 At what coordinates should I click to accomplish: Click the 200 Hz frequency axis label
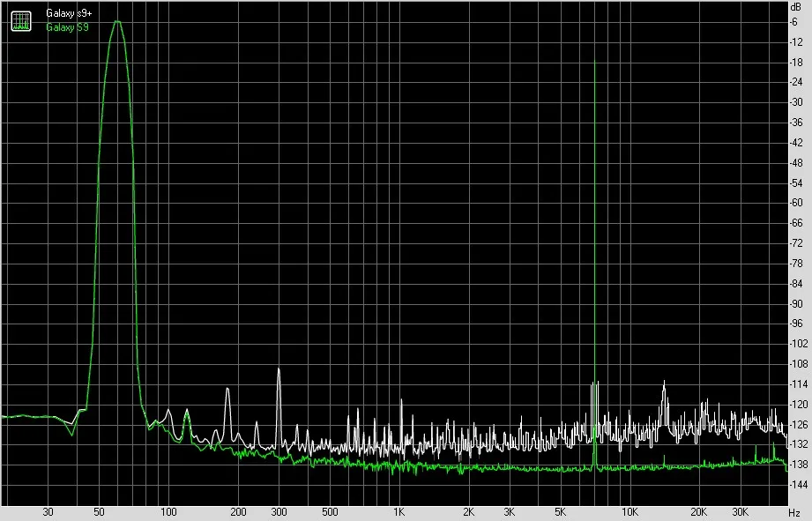click(238, 511)
